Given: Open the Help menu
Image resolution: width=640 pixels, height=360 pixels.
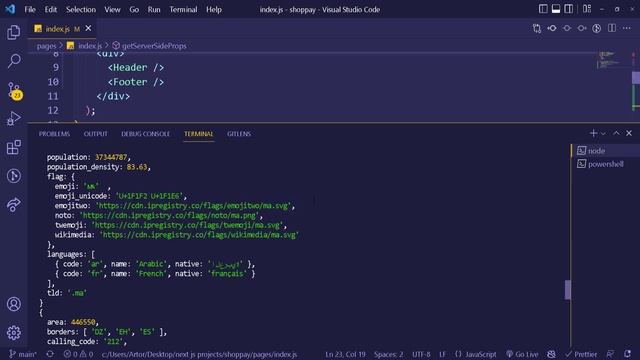Looking at the screenshot, I should 213,9.
